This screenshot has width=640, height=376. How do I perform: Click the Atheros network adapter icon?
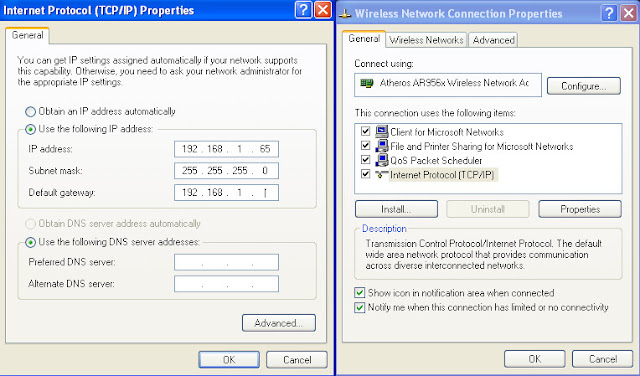point(367,83)
